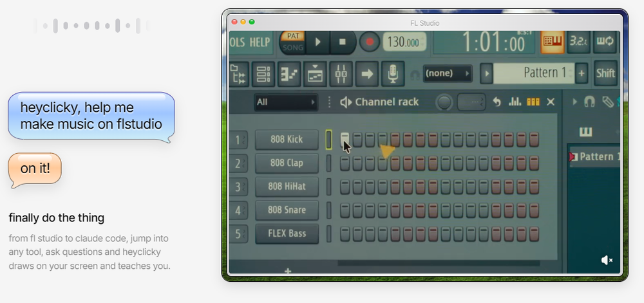Click the mixer track number 2 selector
Image resolution: width=644 pixels, height=303 pixels.
pyautogui.click(x=239, y=163)
